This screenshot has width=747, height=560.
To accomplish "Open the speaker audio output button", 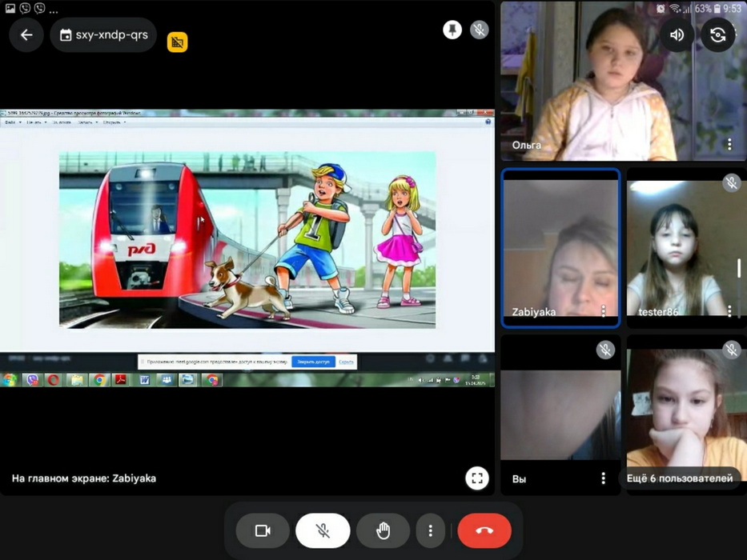I will coord(677,34).
